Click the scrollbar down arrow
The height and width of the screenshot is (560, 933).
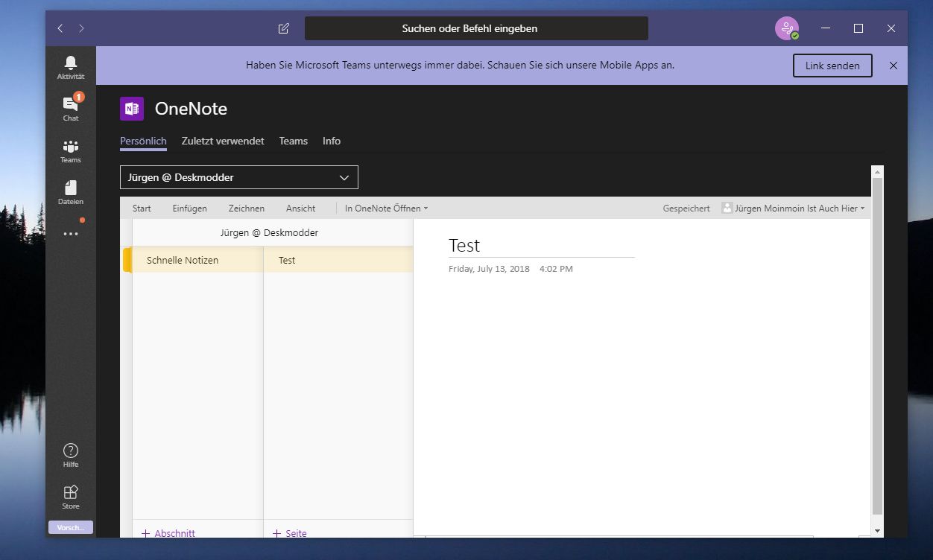tap(877, 531)
